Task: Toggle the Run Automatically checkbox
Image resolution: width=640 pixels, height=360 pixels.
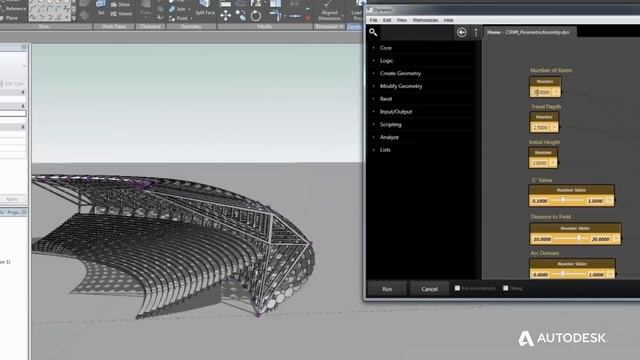Action: (x=457, y=288)
